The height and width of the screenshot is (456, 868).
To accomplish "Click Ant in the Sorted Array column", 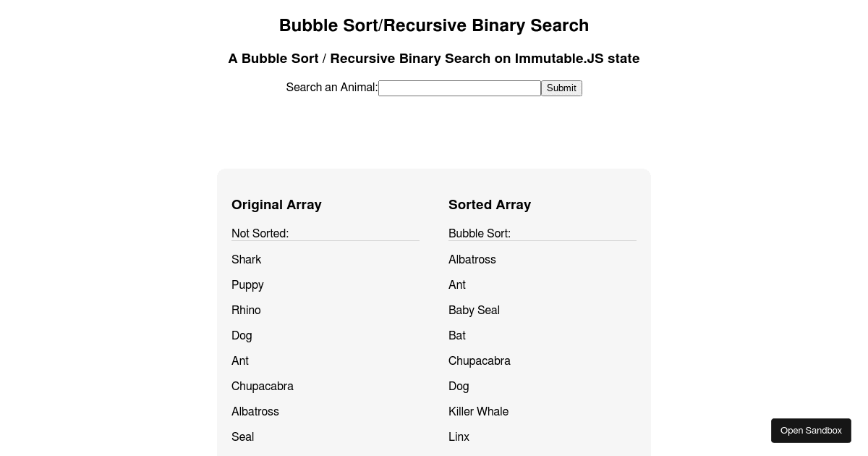I will (457, 284).
